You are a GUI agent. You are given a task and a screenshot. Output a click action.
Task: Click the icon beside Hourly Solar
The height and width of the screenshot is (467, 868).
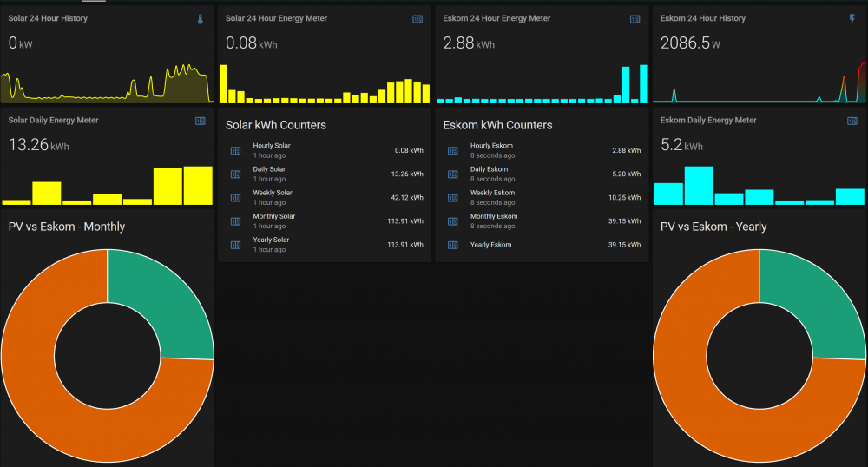pos(235,150)
